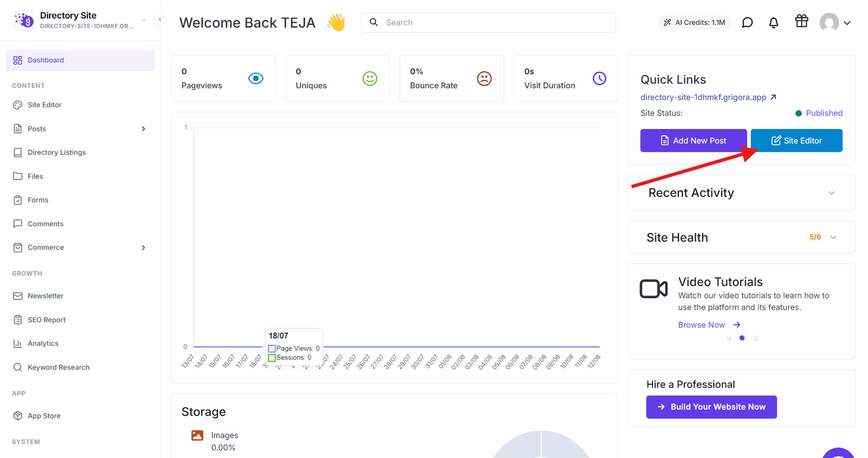This screenshot has width=868, height=458.
Task: Click the Visit Duration clock icon
Action: click(599, 79)
